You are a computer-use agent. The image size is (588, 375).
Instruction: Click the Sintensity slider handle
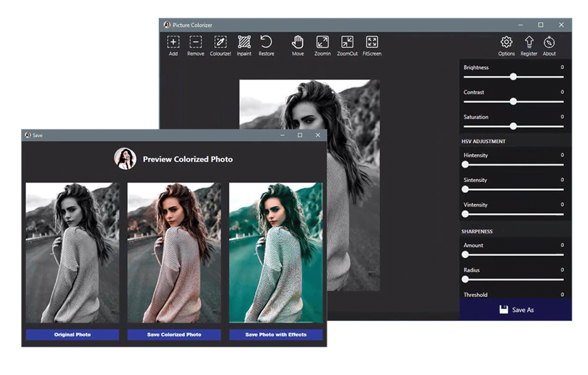pyautogui.click(x=466, y=189)
